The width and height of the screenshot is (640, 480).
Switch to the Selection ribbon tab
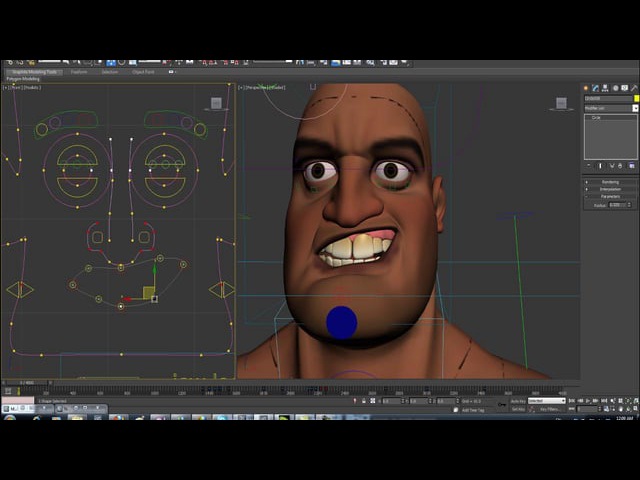(110, 72)
